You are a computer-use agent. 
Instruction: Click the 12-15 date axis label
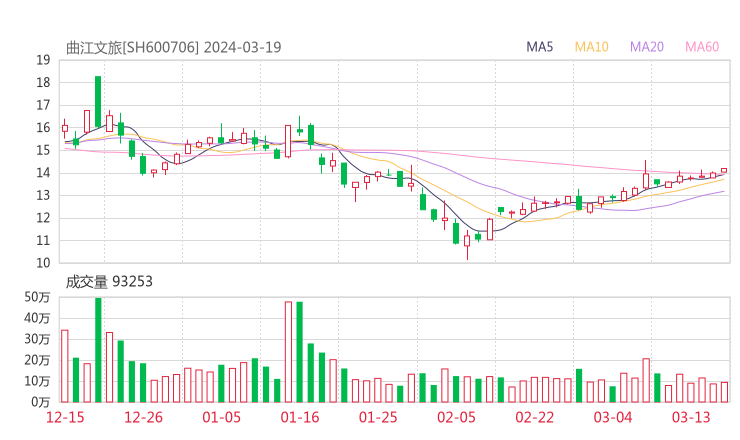click(x=65, y=417)
